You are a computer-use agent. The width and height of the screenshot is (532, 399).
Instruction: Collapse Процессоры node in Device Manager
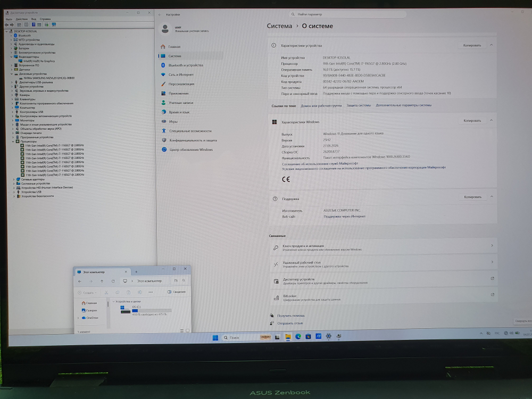14,142
